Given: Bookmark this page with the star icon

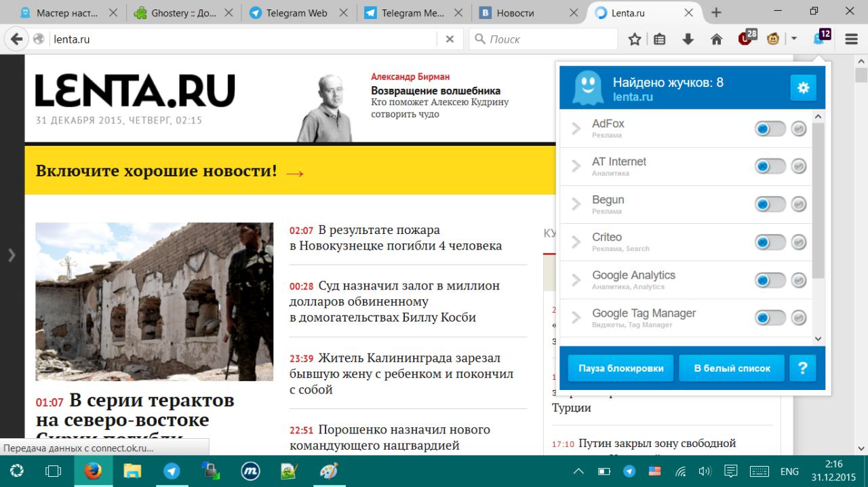Looking at the screenshot, I should click(x=635, y=39).
